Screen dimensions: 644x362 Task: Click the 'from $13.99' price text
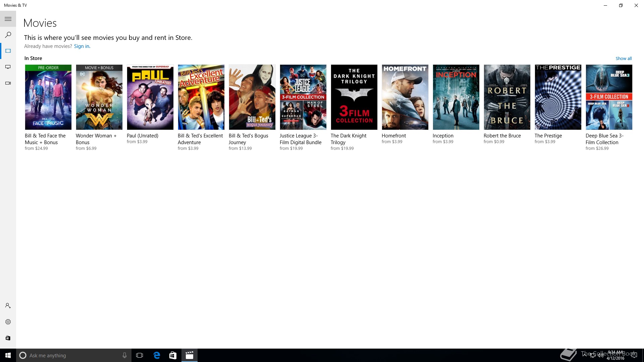[240, 148]
